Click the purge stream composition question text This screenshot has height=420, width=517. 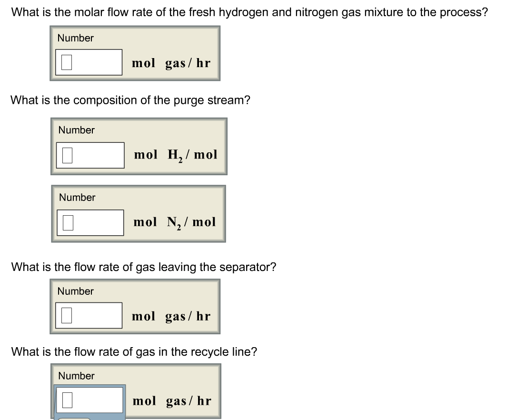coord(130,100)
